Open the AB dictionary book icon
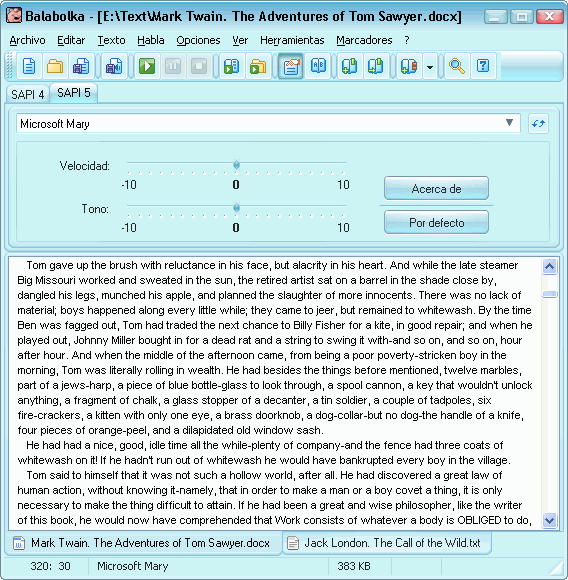The height and width of the screenshot is (580, 568). point(318,67)
